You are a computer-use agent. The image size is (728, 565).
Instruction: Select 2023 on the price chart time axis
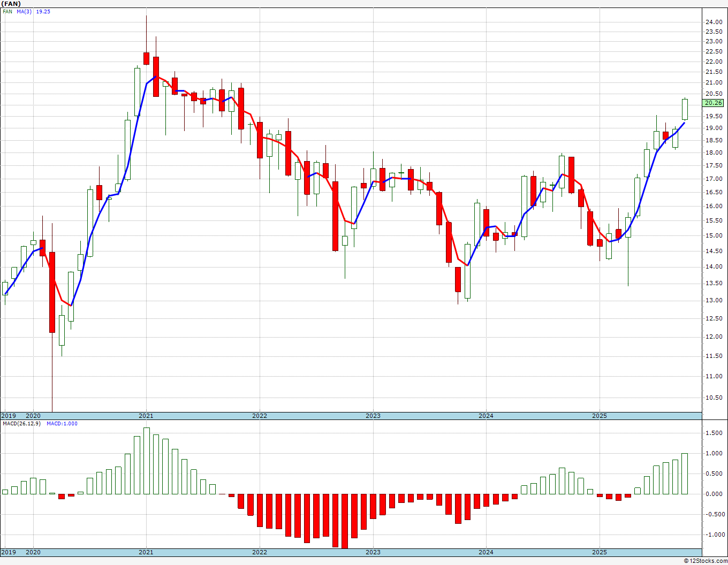(x=373, y=416)
